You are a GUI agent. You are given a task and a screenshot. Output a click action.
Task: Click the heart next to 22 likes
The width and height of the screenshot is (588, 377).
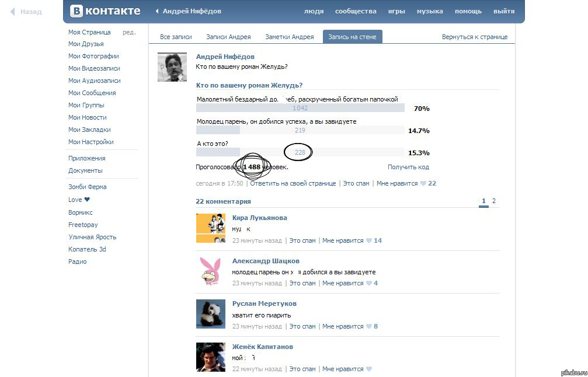(x=423, y=183)
